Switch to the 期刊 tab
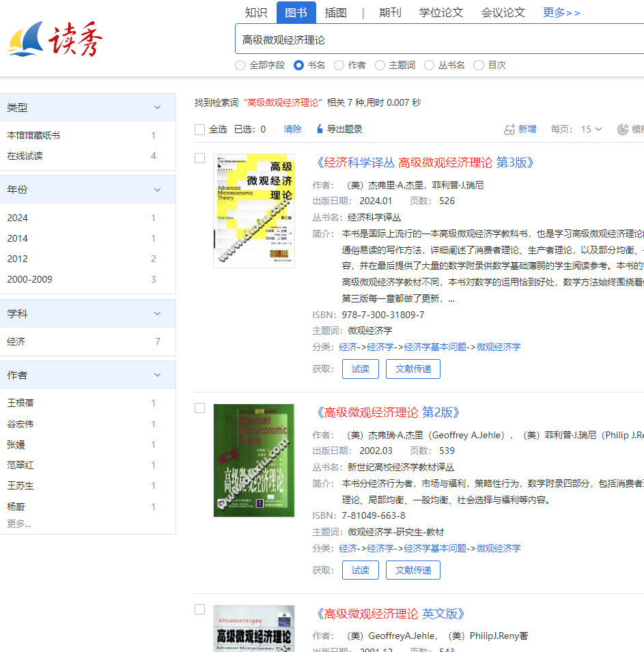The height and width of the screenshot is (652, 644). tap(390, 12)
